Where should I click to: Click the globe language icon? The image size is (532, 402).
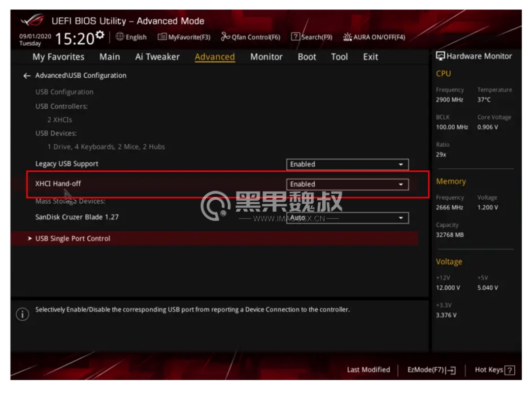(x=120, y=36)
